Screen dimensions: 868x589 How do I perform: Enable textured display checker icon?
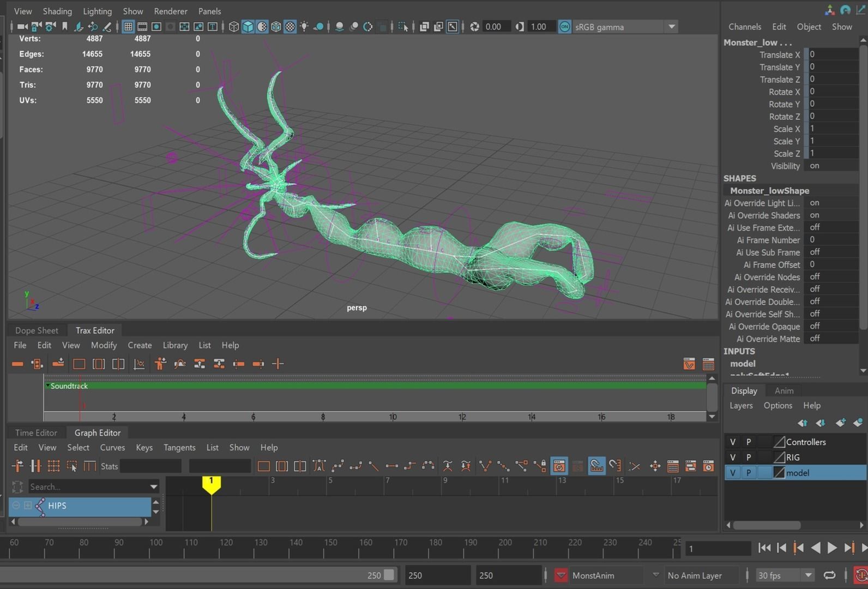(x=291, y=26)
